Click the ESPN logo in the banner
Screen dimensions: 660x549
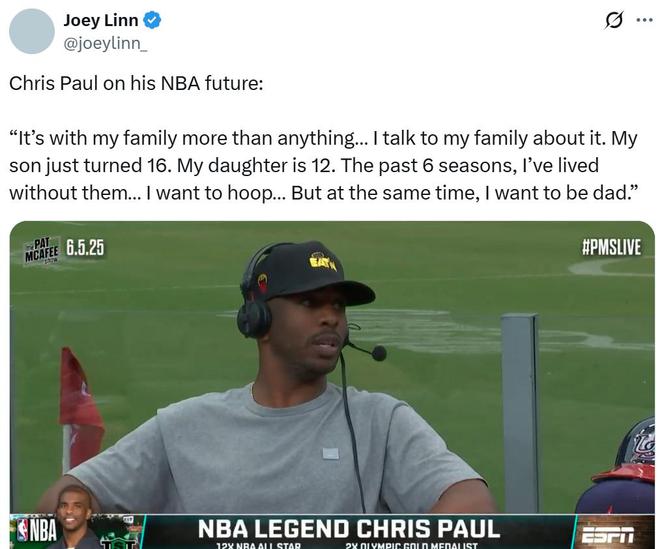tap(607, 534)
